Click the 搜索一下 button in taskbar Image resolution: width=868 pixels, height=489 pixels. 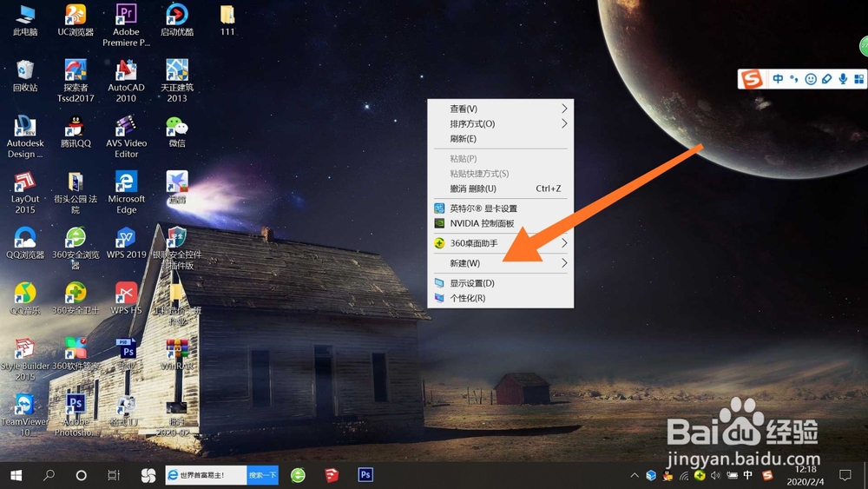(x=262, y=475)
